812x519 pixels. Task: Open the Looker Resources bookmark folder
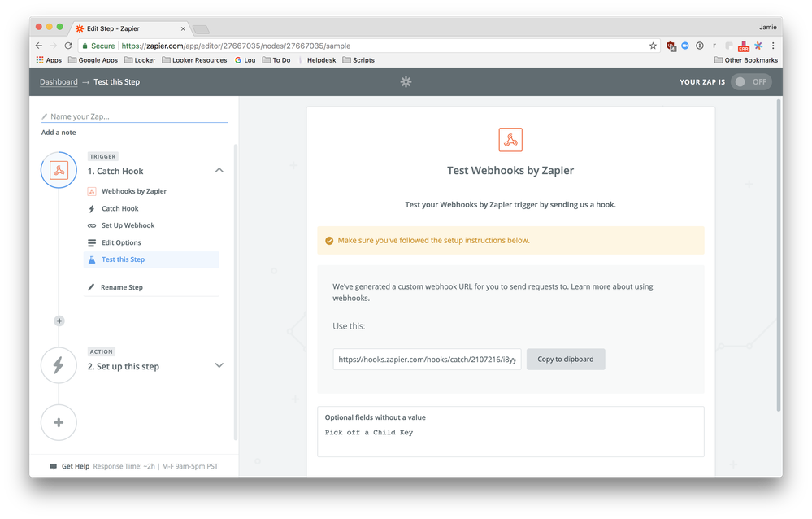tap(195, 60)
